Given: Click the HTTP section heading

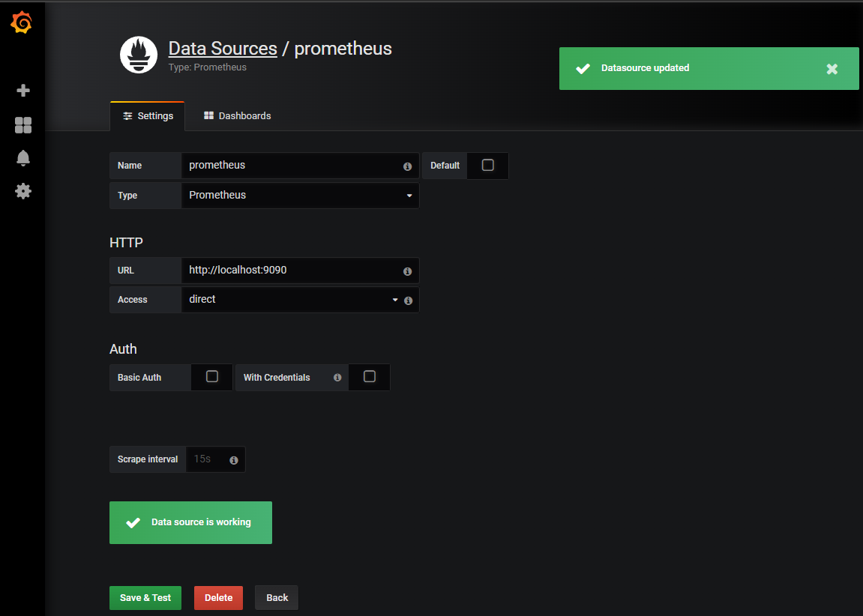Looking at the screenshot, I should click(x=126, y=243).
